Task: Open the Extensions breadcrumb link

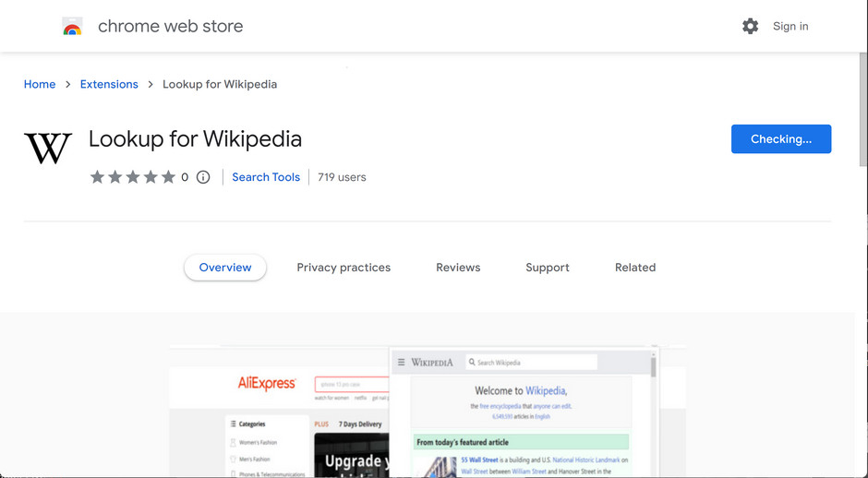Action: 109,84
